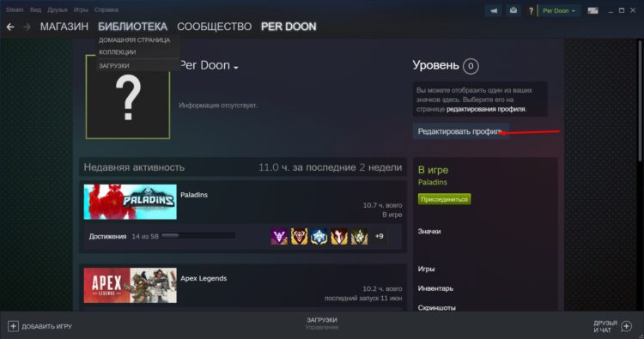This screenshot has width=644, height=339.
Task: Click the question mark help icon
Action: coord(531,11)
